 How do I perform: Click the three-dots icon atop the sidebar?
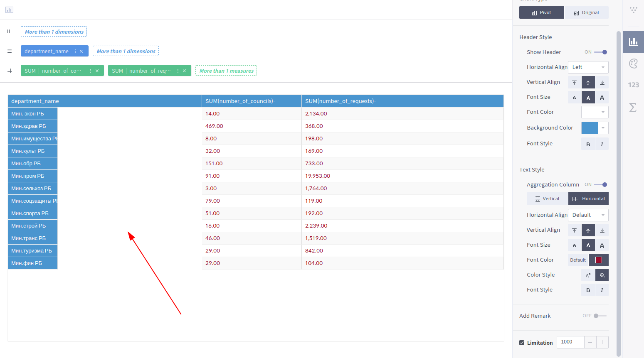633,10
